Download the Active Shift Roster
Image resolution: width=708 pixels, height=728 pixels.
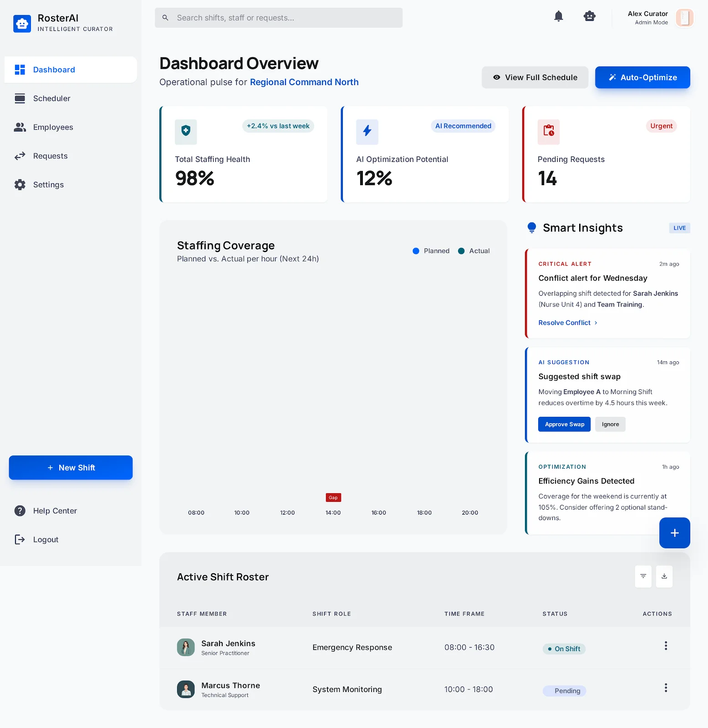[x=664, y=576]
